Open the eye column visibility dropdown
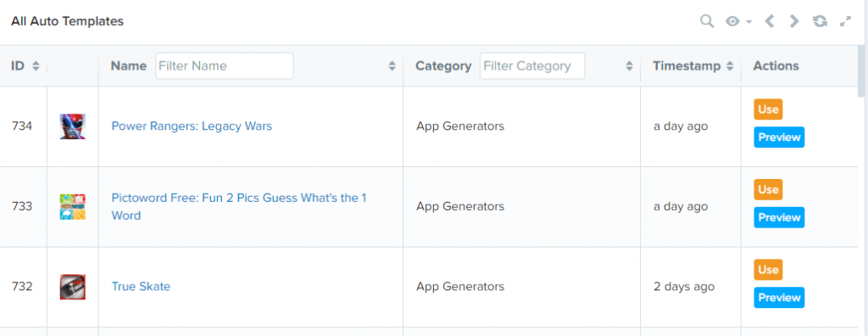Viewport: 868px width, 336px height. coord(738,21)
